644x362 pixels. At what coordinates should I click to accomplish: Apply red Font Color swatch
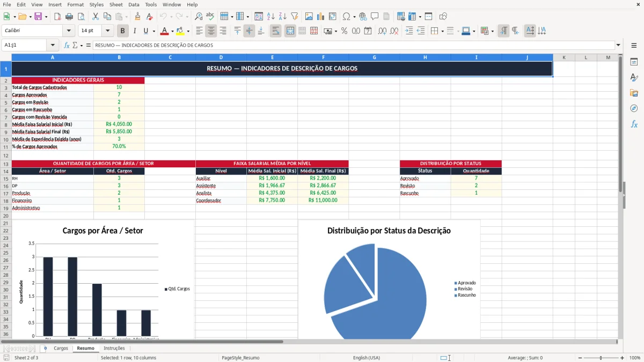(165, 31)
